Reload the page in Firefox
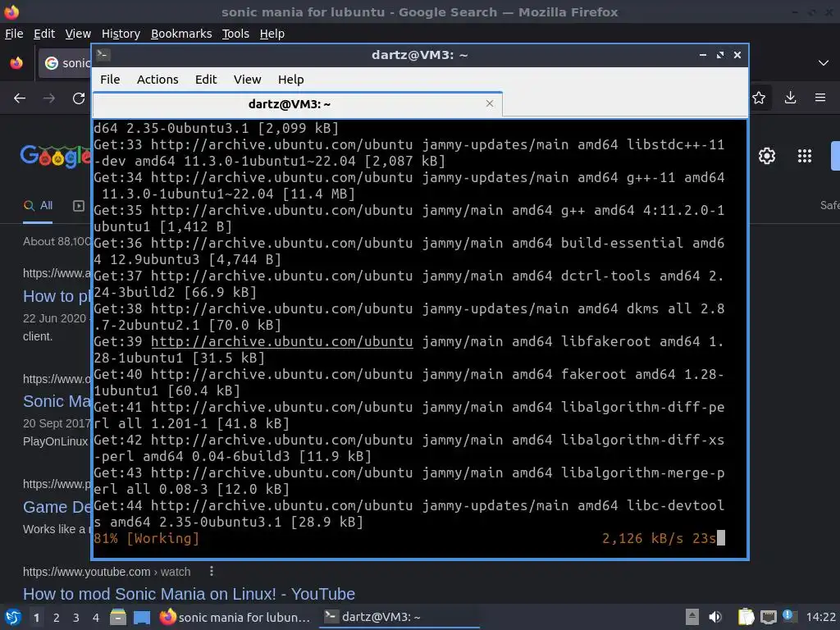 (79, 98)
